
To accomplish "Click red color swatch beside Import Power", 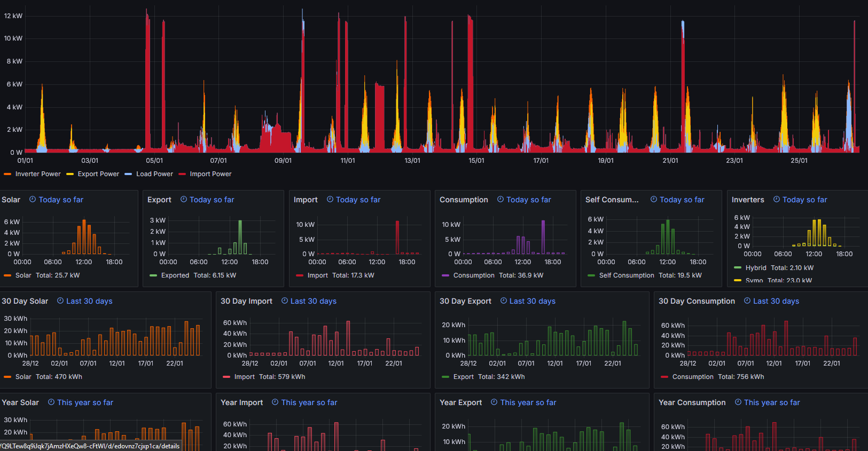I will pos(182,174).
